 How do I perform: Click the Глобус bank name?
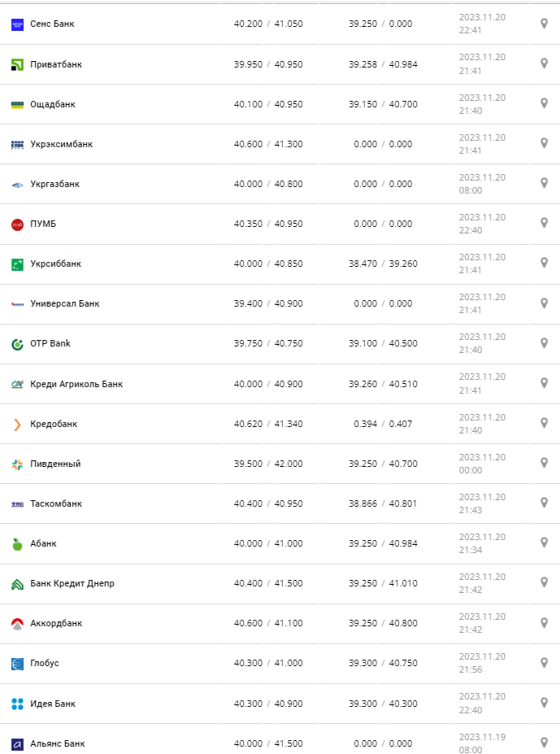tap(44, 663)
